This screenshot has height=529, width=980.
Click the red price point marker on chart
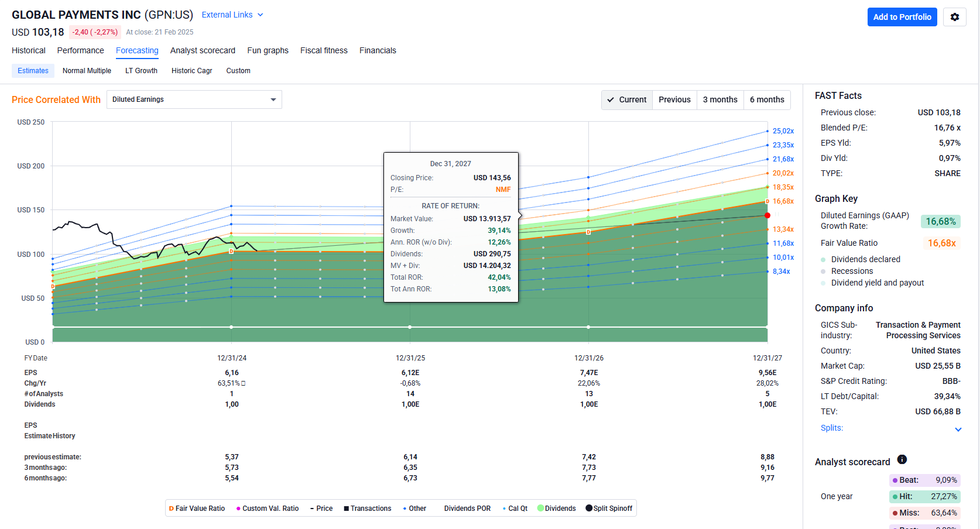(x=767, y=215)
